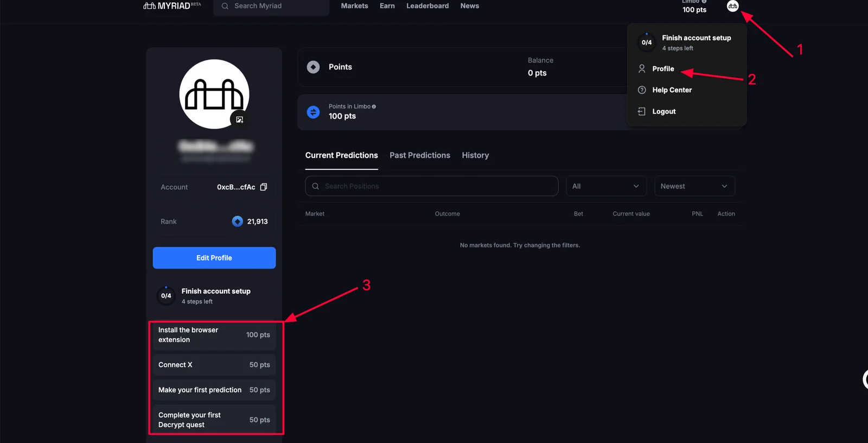Click the Logout door icon
Viewport: 868px width, 443px height.
pos(642,111)
